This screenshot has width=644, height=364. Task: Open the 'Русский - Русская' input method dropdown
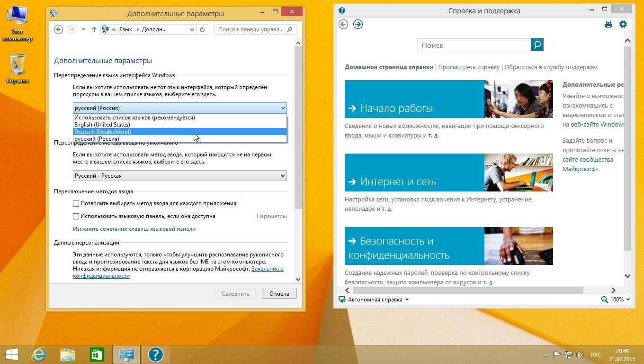click(x=180, y=176)
